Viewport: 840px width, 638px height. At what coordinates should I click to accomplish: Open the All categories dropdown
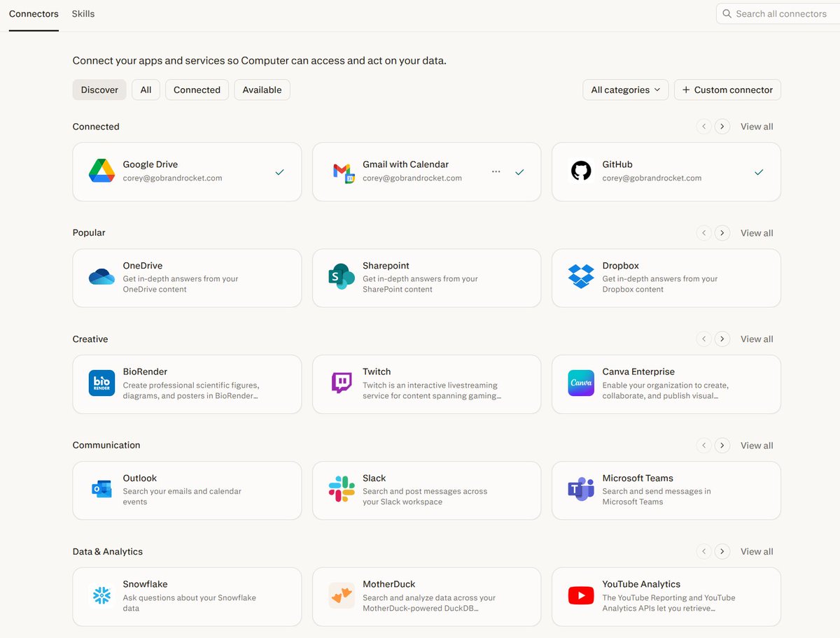[x=625, y=90]
